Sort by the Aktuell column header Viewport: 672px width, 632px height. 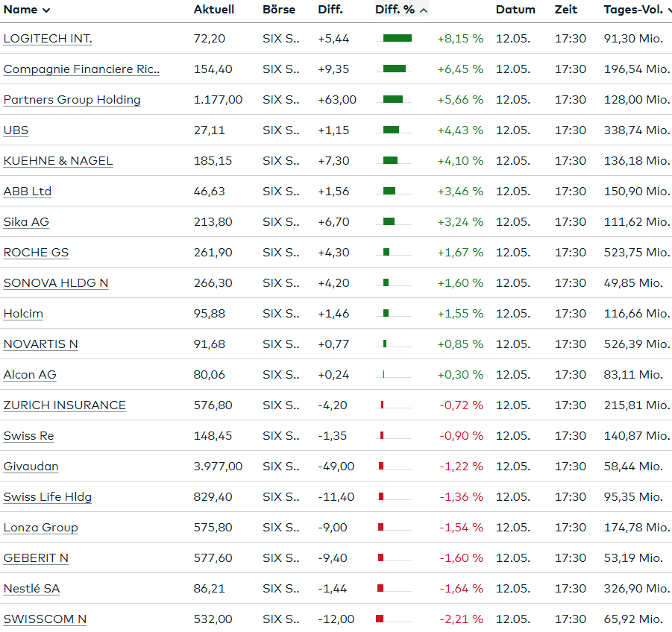click(x=214, y=10)
